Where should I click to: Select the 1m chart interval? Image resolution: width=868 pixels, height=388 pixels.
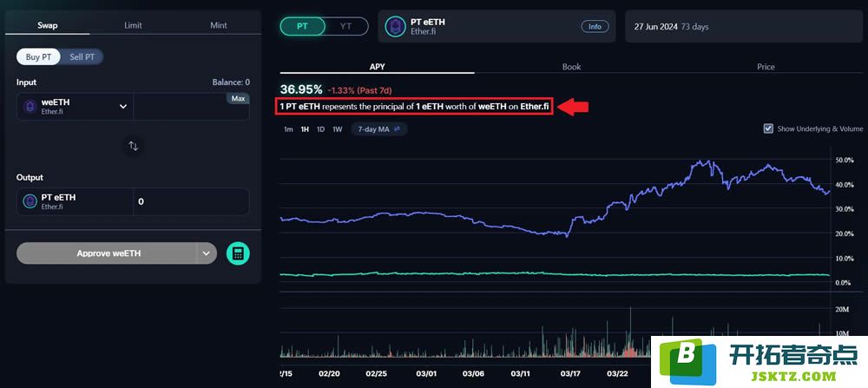[x=288, y=129]
